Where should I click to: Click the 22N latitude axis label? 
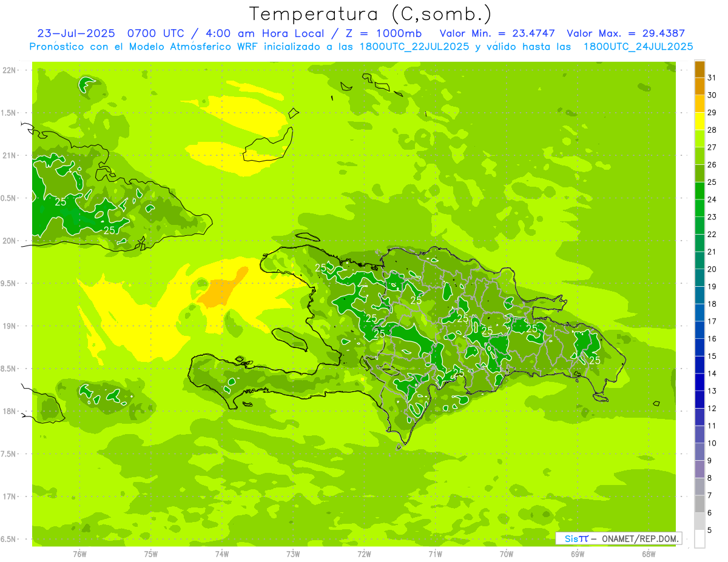coord(9,70)
